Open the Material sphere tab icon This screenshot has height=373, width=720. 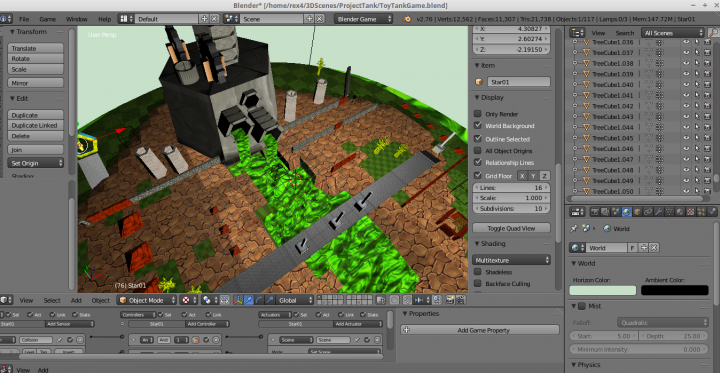[680, 212]
